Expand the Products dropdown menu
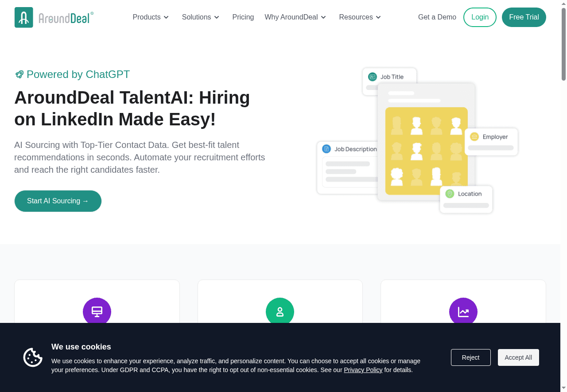 (x=151, y=17)
